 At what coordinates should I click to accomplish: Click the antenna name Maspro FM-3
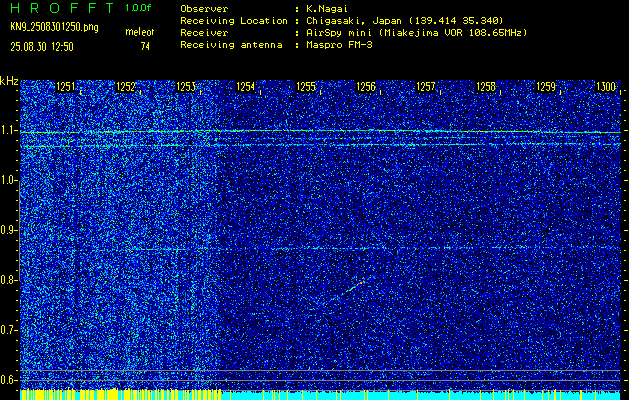(x=339, y=45)
